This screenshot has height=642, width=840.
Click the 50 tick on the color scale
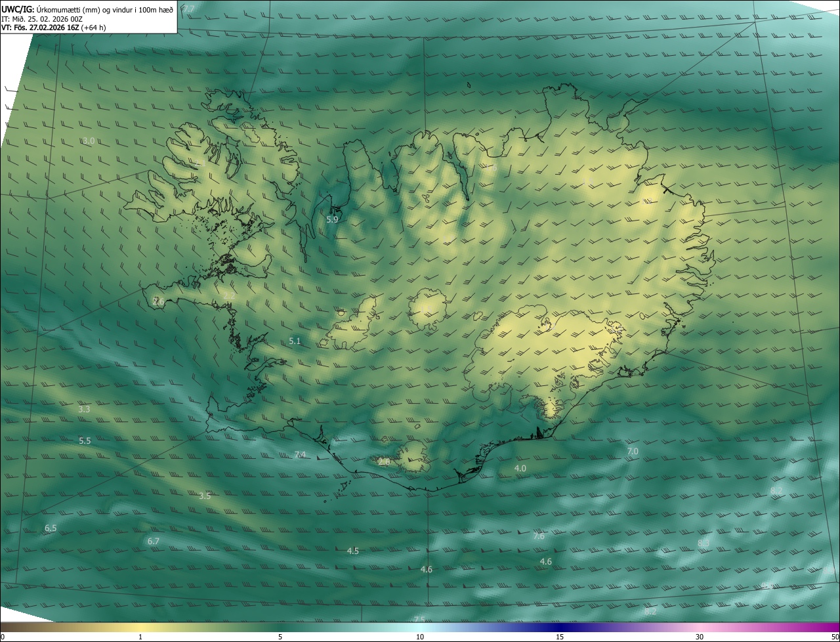[835, 637]
